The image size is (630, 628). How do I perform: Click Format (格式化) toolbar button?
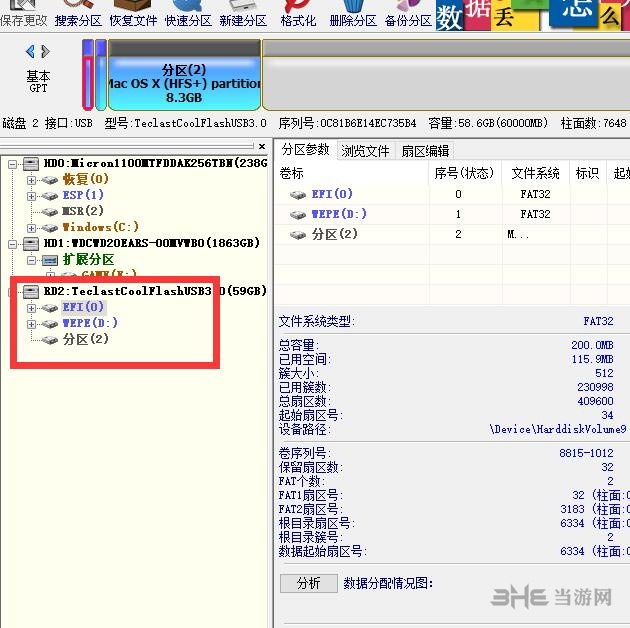[x=298, y=14]
